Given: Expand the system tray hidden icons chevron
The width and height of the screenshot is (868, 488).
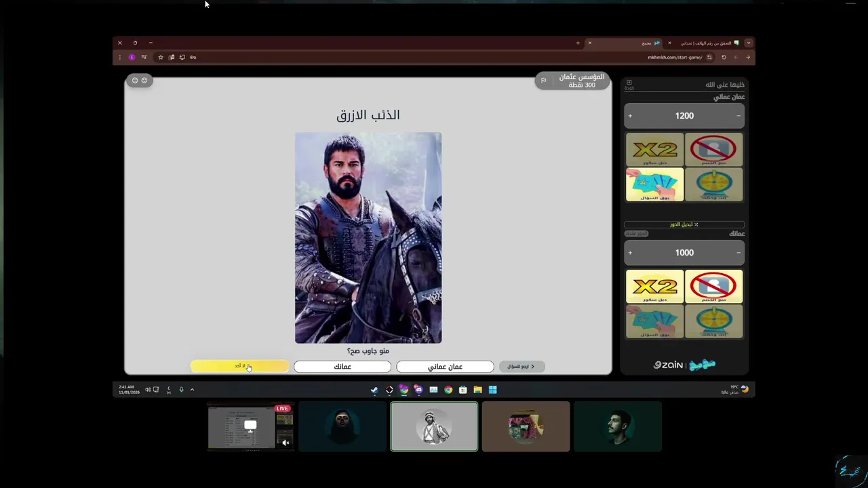Looking at the screenshot, I should (192, 390).
